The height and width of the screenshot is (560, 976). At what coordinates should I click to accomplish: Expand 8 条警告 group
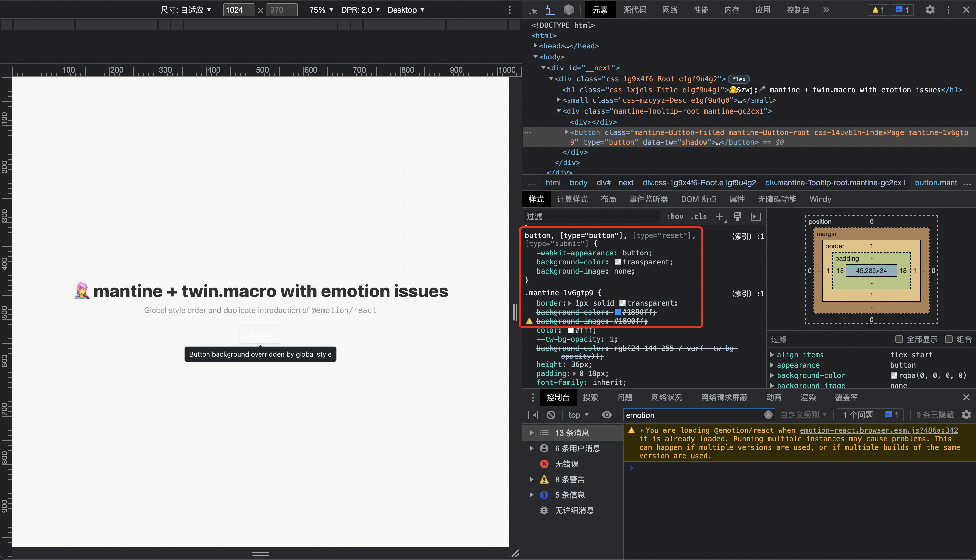click(x=532, y=479)
